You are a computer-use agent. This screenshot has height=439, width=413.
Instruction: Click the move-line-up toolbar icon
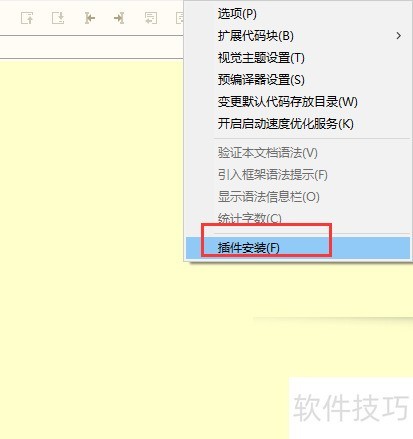[x=27, y=18]
